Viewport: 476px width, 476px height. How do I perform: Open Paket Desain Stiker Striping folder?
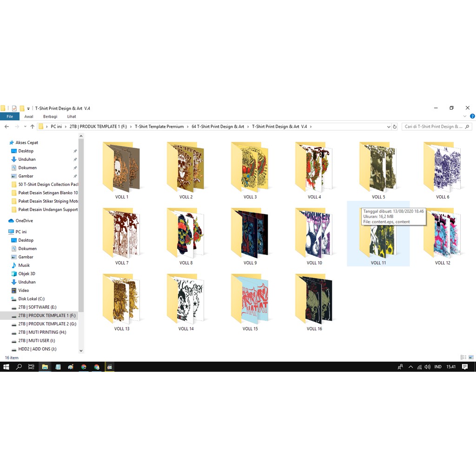(48, 201)
